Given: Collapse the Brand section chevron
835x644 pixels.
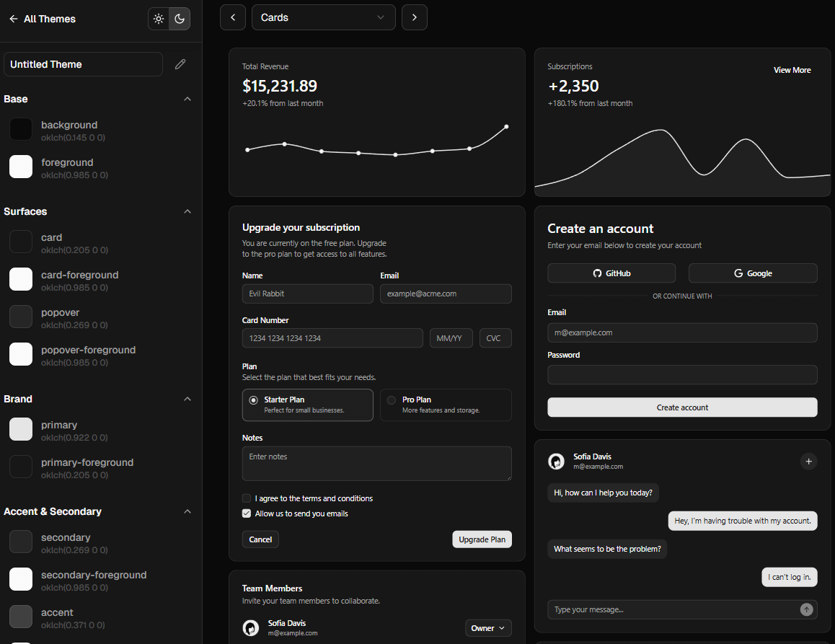Looking at the screenshot, I should tap(187, 399).
